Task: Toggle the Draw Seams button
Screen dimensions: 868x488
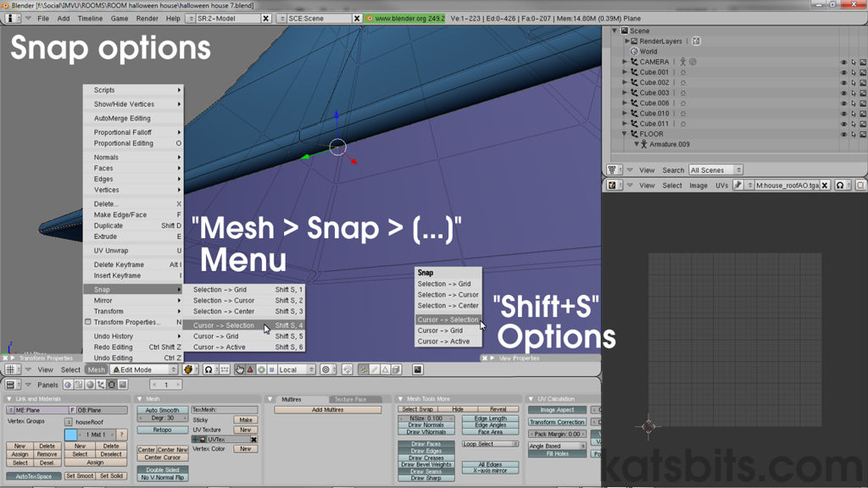Action: 426,471
